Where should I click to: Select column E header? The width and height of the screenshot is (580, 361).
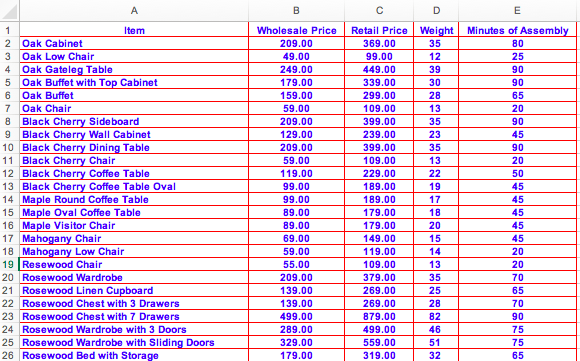pos(517,10)
